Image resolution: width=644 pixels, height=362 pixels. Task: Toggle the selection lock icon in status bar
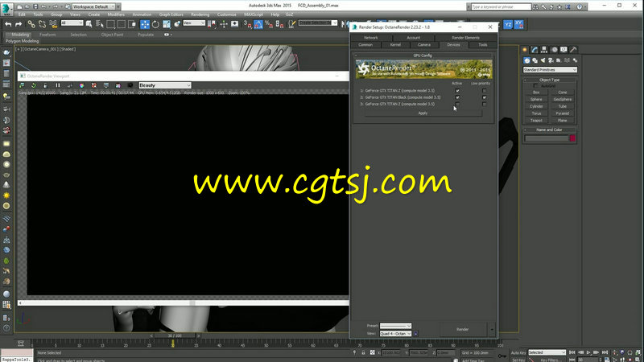pyautogui.click(x=363, y=352)
